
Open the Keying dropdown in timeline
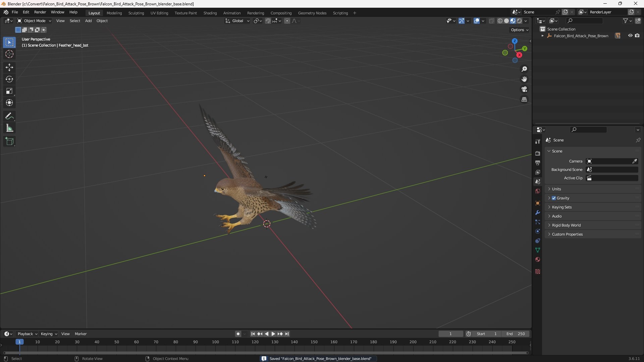pos(49,334)
